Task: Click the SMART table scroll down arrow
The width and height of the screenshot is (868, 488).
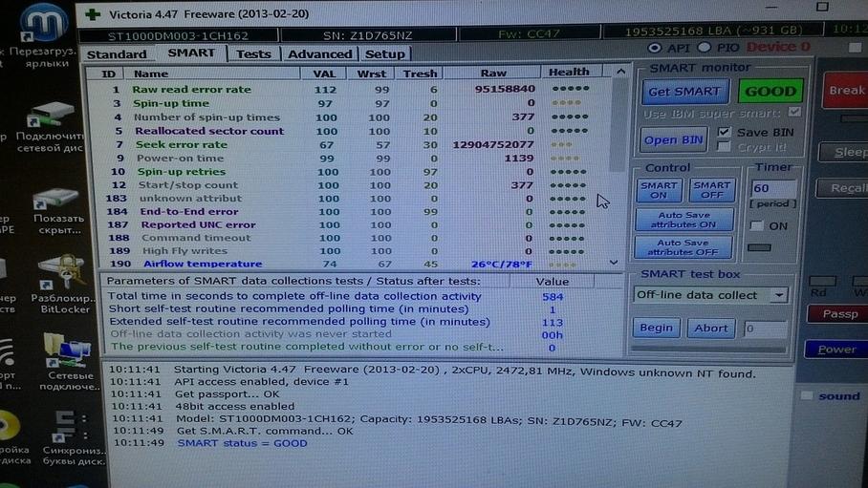Action: coord(614,263)
